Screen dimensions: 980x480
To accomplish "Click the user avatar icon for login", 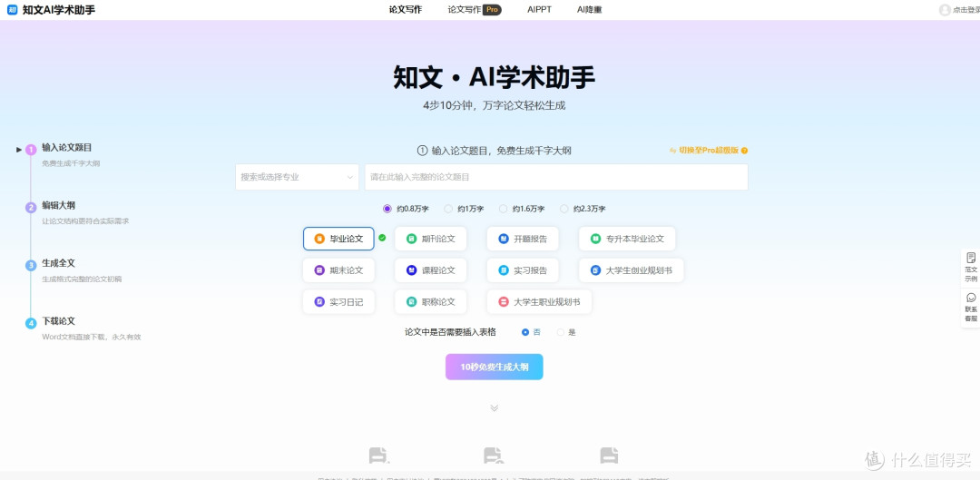I will [945, 10].
